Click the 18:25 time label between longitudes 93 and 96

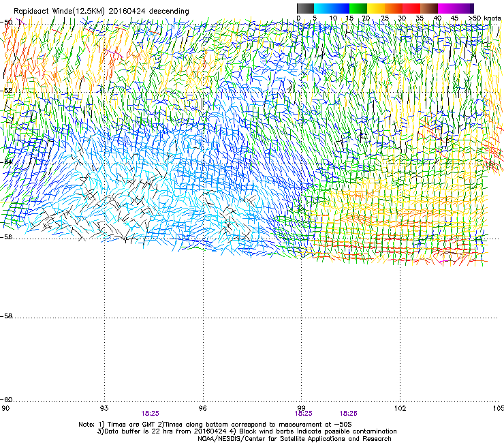tap(150, 414)
